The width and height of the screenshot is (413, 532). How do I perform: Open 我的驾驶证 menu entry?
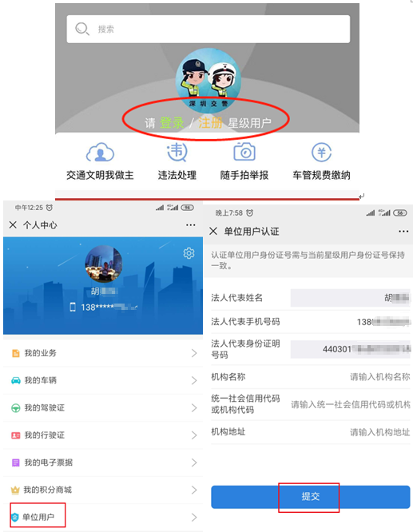(103, 408)
